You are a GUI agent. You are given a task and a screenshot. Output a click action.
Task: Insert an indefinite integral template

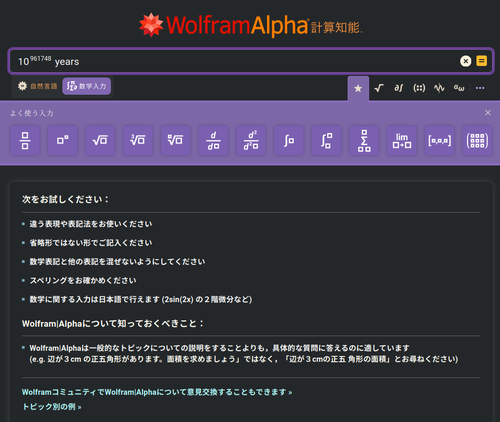point(289,140)
